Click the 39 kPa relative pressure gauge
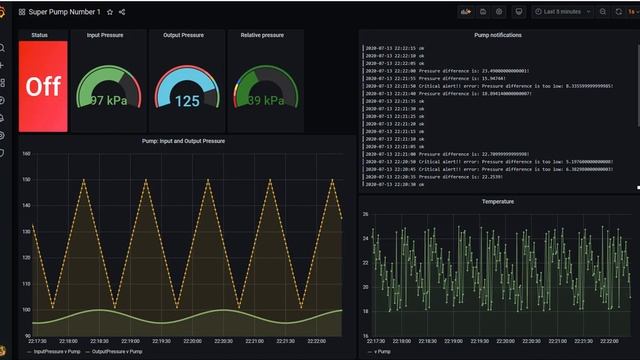This screenshot has height=360, width=640. point(266,88)
